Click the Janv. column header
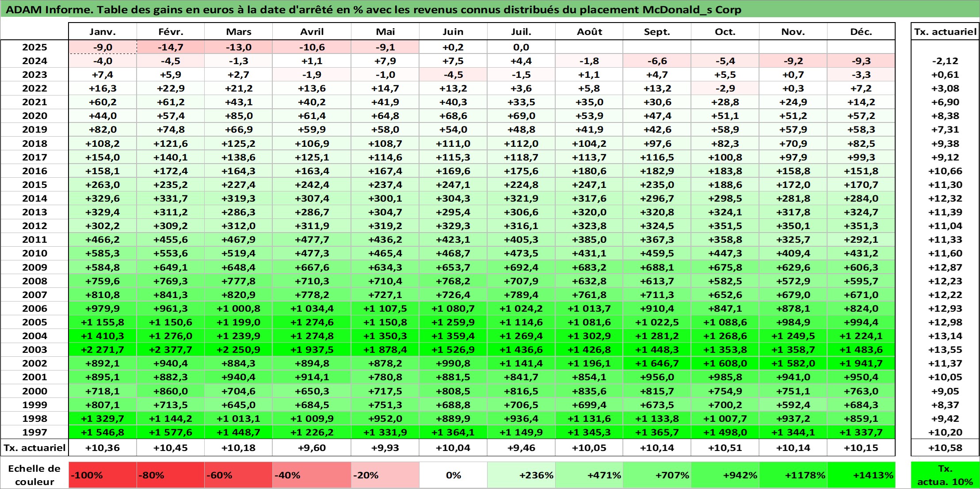The image size is (980, 489). pos(103,31)
